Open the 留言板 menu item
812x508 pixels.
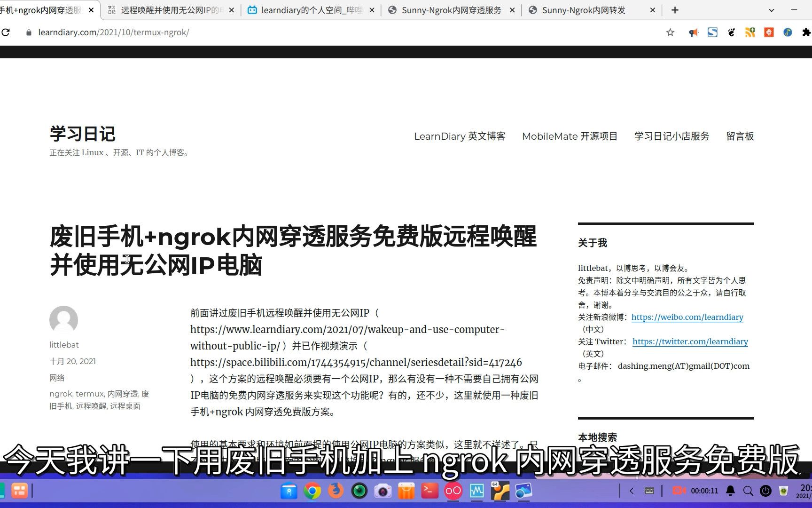pyautogui.click(x=740, y=136)
